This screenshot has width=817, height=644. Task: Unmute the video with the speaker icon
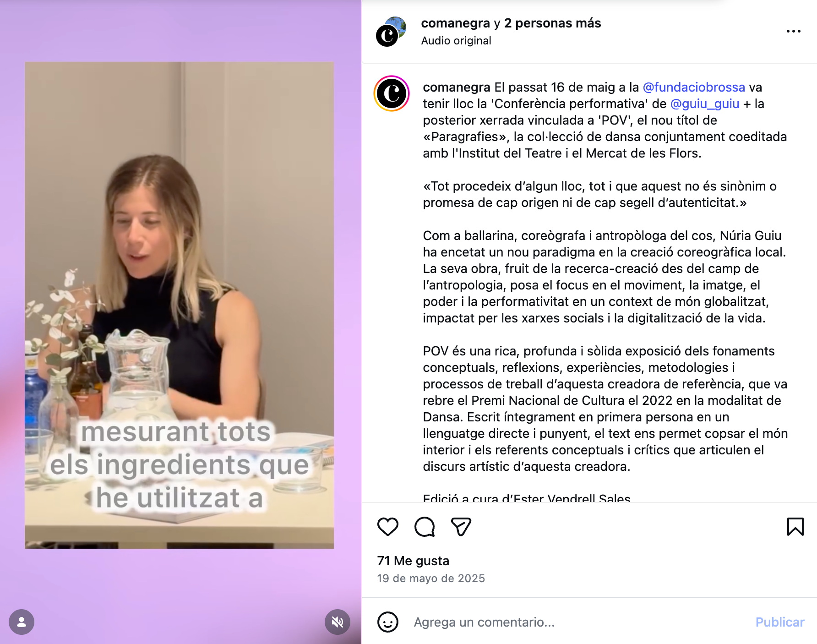click(x=338, y=622)
